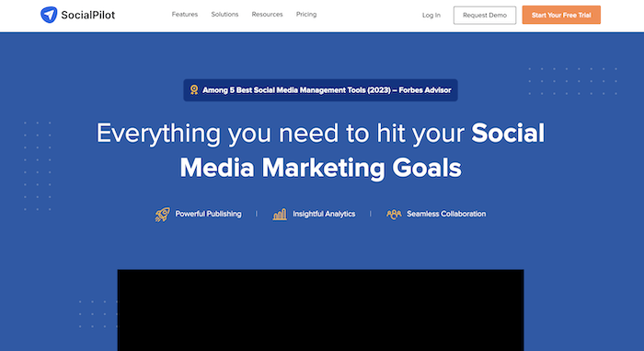Click the black video preview area

pyautogui.click(x=320, y=310)
